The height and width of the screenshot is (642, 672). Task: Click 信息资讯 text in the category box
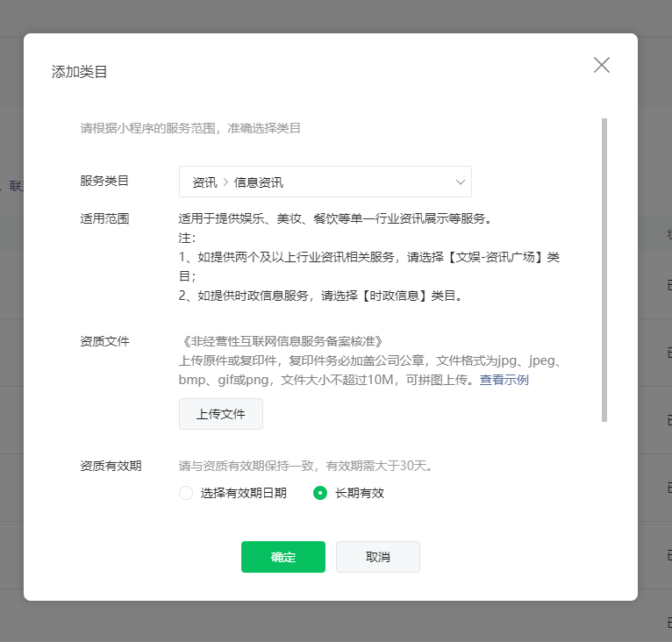click(259, 182)
